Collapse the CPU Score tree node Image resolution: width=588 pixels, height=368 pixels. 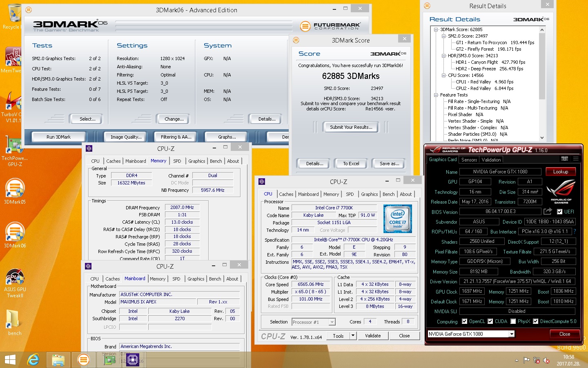pos(444,75)
